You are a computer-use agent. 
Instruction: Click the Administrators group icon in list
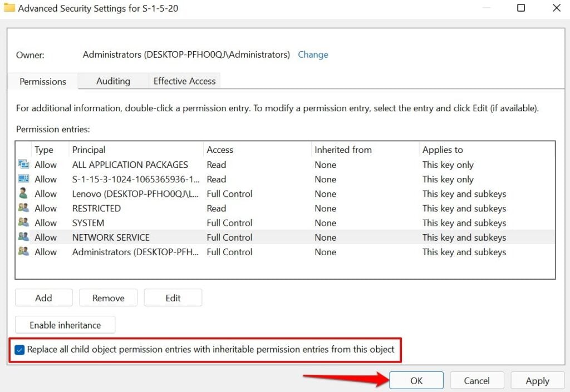(x=23, y=251)
